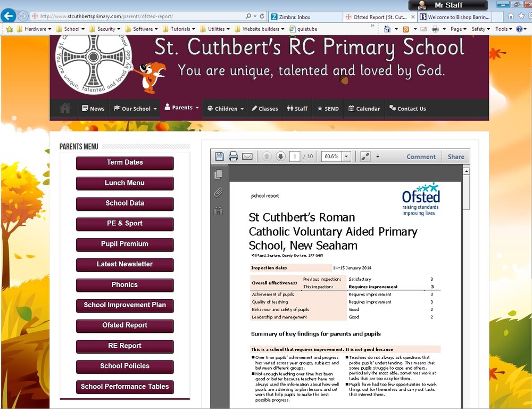The height and width of the screenshot is (409, 532).
Task: Click the browser address bar URL field
Action: tap(137, 16)
